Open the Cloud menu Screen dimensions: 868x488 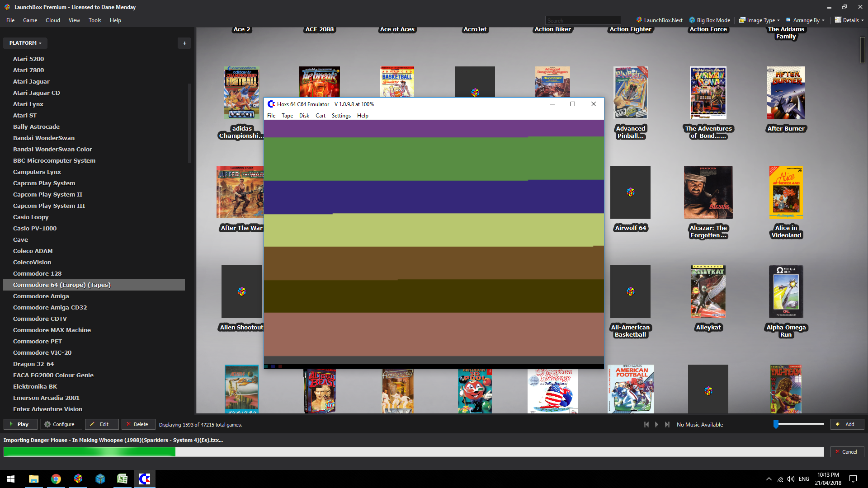coord(52,20)
